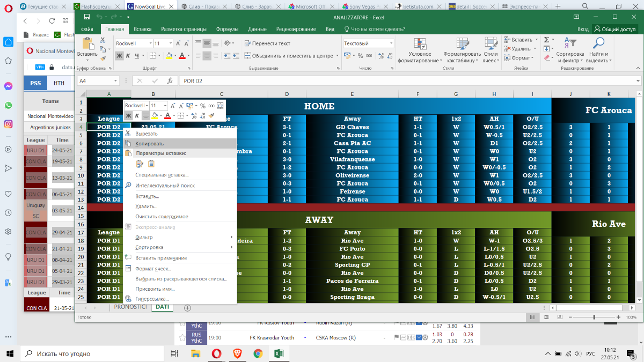Click the AutoSum sigma icon in the ribbon
Viewport: 644px width, 362px height.
tap(546, 40)
